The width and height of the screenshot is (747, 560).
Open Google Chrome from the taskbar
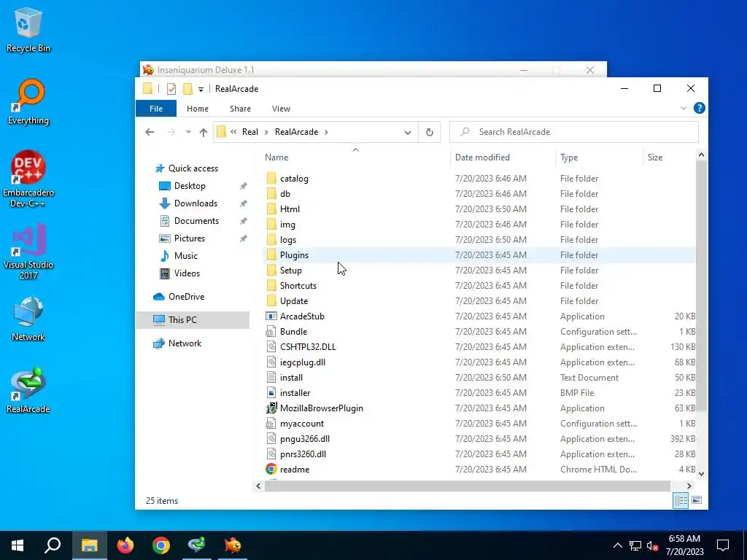(161, 545)
